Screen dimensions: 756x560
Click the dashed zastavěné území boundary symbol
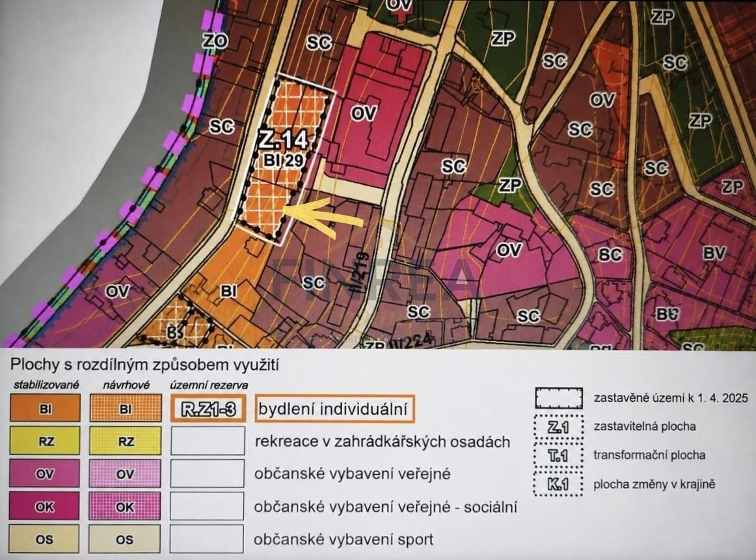(559, 399)
